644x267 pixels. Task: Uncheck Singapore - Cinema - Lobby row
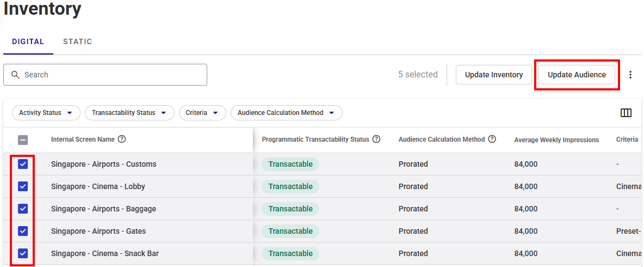tap(23, 186)
